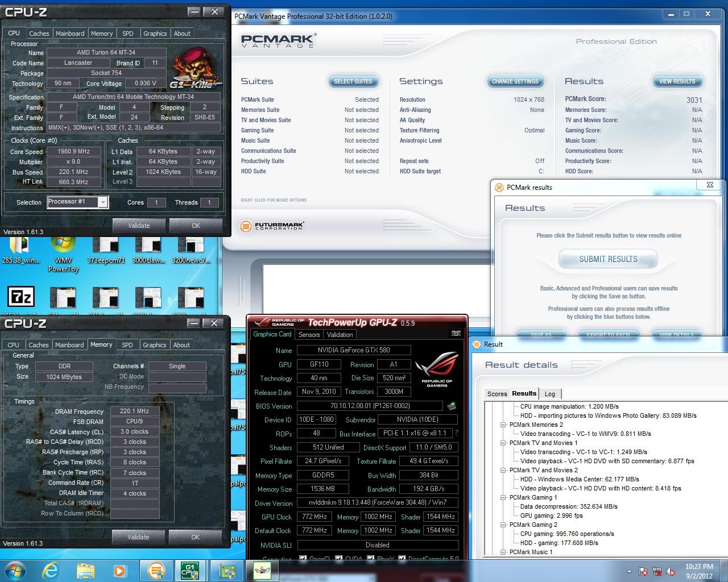
Task: Click the SELECT SUITES button
Action: coord(353,82)
